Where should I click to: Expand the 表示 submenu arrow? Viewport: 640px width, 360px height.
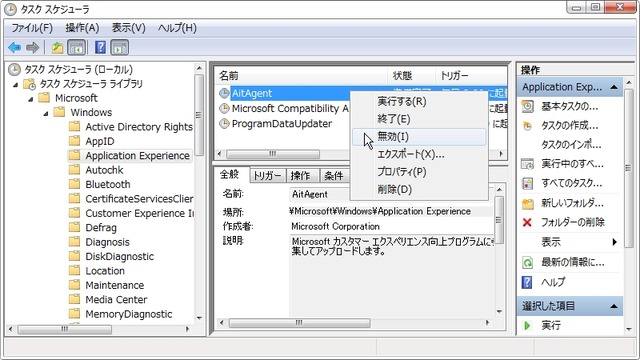614,242
